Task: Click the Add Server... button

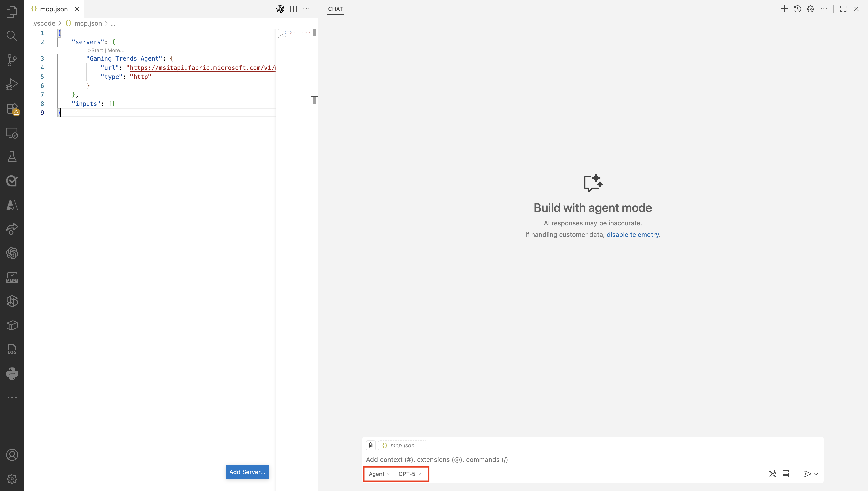Action: (x=247, y=472)
